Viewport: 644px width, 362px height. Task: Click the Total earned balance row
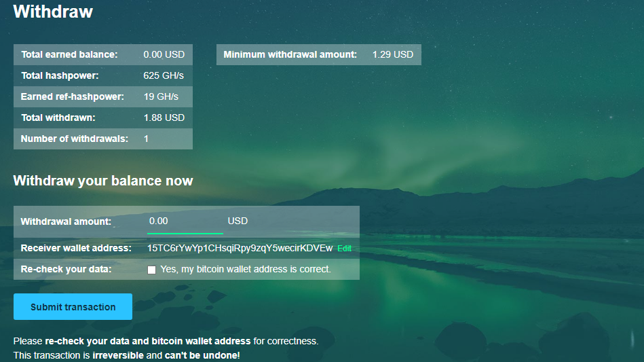pyautogui.click(x=103, y=54)
